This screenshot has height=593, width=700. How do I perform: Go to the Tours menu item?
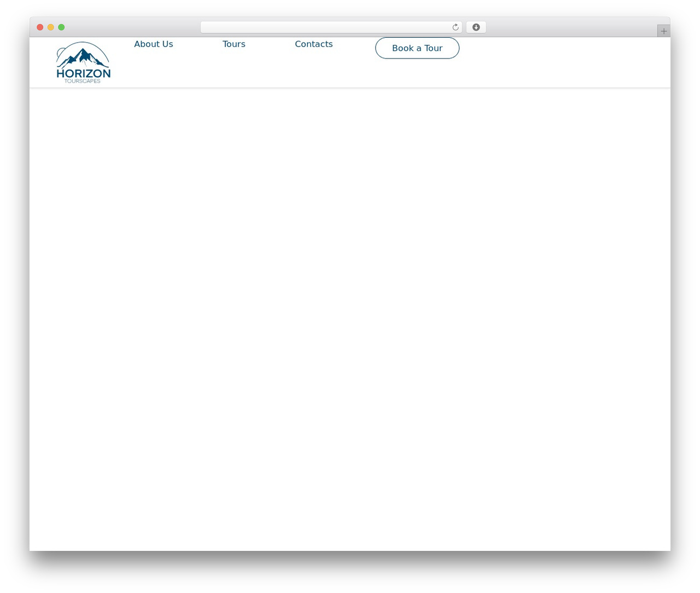[x=234, y=44]
